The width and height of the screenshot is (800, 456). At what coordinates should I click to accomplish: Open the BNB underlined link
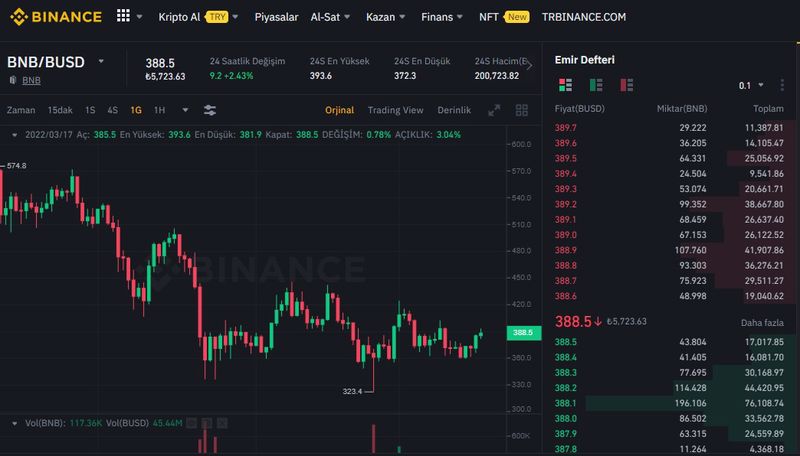(31, 80)
